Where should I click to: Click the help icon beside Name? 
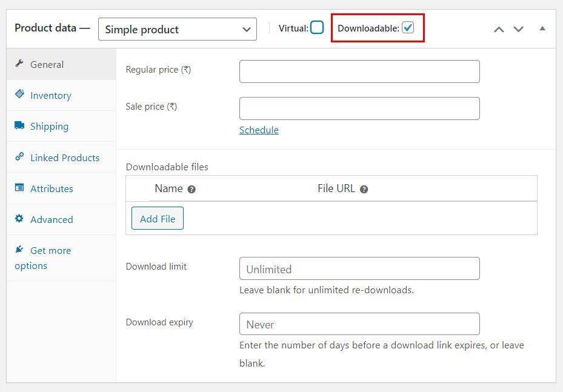(x=192, y=189)
